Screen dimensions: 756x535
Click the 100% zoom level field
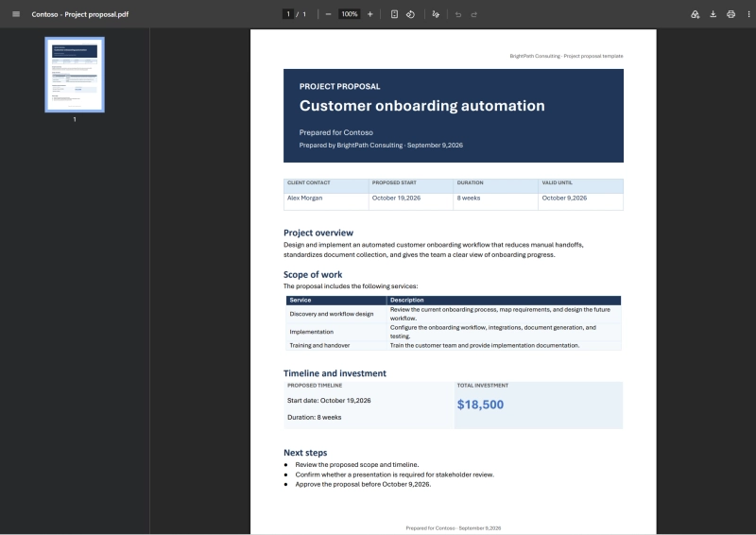coord(350,14)
